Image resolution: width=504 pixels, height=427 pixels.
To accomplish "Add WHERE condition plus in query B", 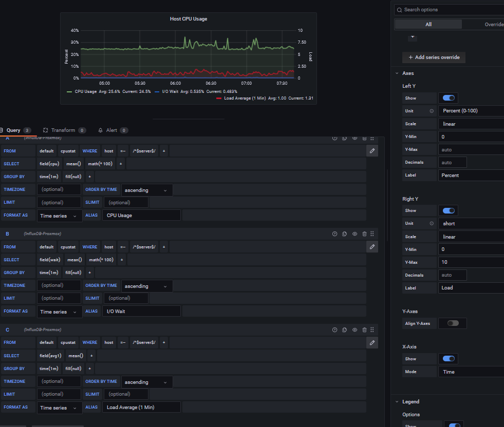I will click(164, 247).
